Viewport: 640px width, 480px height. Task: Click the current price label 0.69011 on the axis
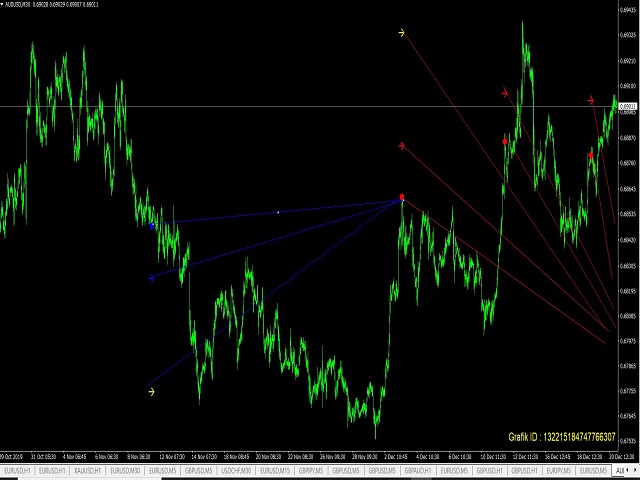click(628, 107)
